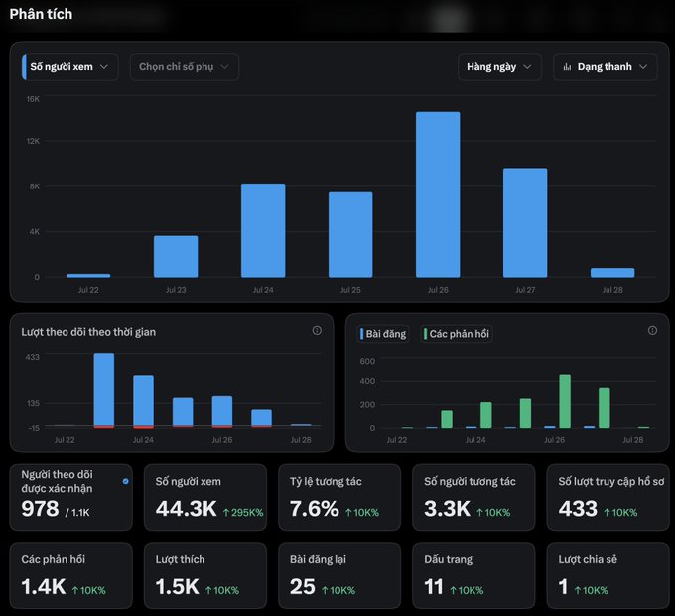
Task: Open the Dạng thanh chart type dropdown
Action: [x=606, y=67]
